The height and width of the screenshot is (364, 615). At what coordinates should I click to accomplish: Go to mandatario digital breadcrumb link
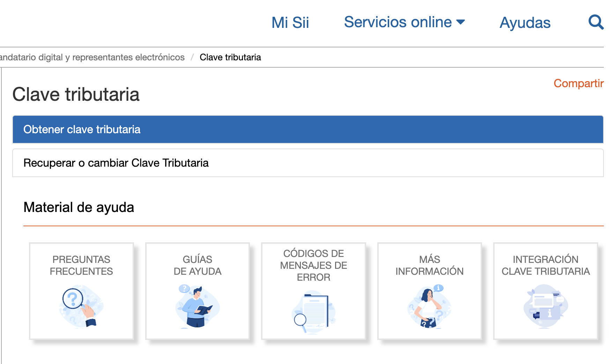tap(92, 57)
